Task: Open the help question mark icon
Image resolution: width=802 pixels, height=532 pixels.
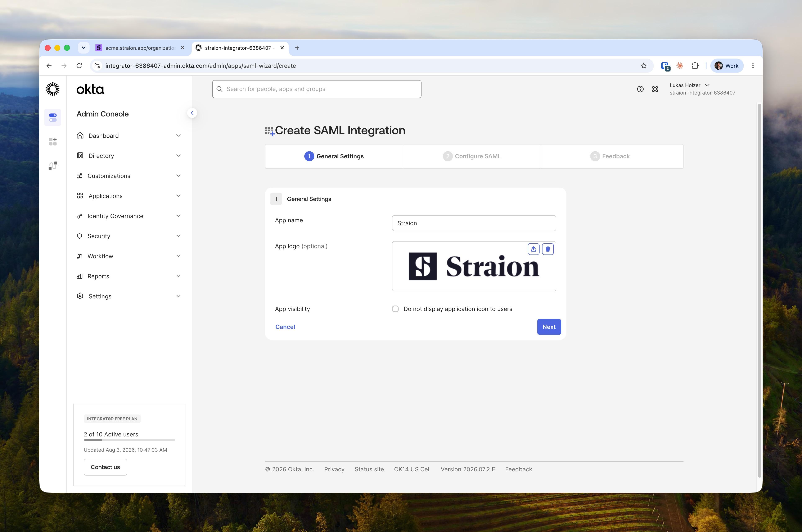Action: (640, 89)
